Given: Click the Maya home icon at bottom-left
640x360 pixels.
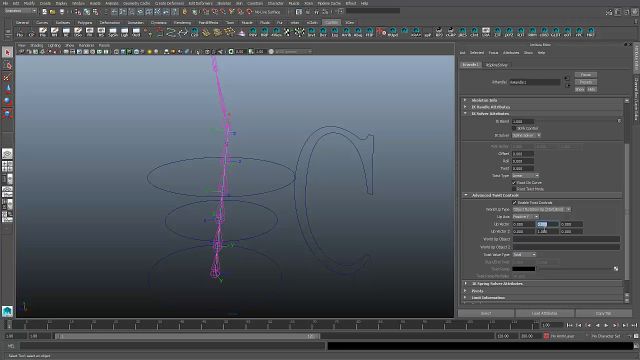Looking at the screenshot, I should point(7,311).
